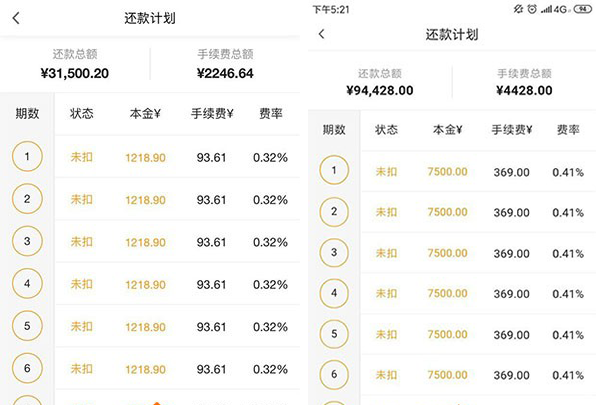The height and width of the screenshot is (405, 596).
Task: Tap the alarm clock status icon
Action: pyautogui.click(x=532, y=9)
